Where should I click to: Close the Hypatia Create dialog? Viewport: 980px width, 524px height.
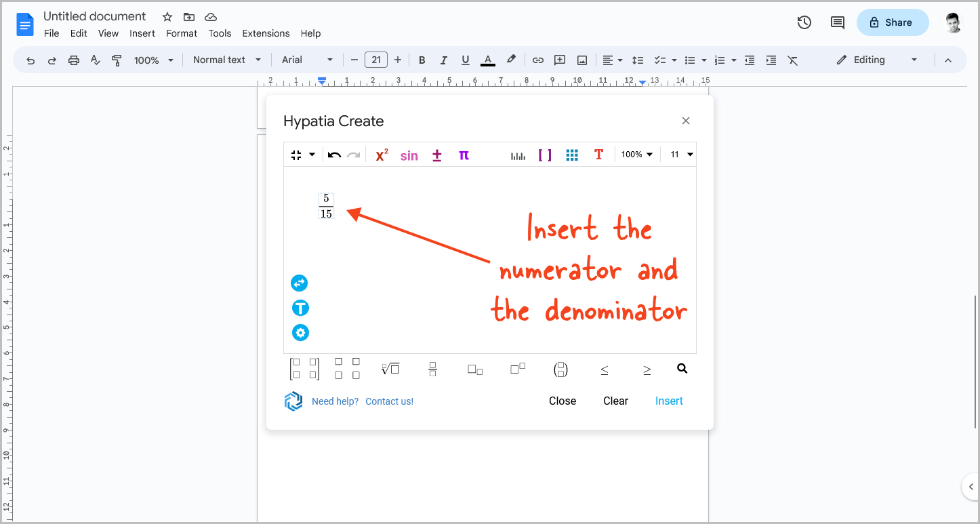click(686, 121)
